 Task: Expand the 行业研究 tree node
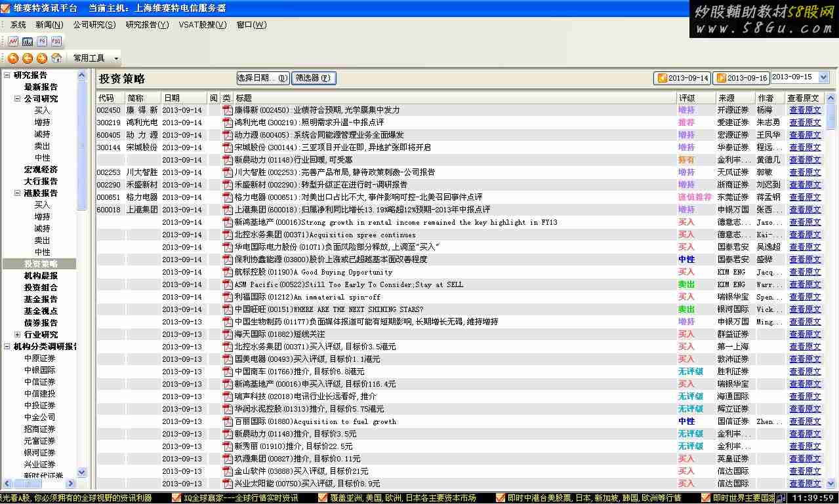click(x=18, y=335)
